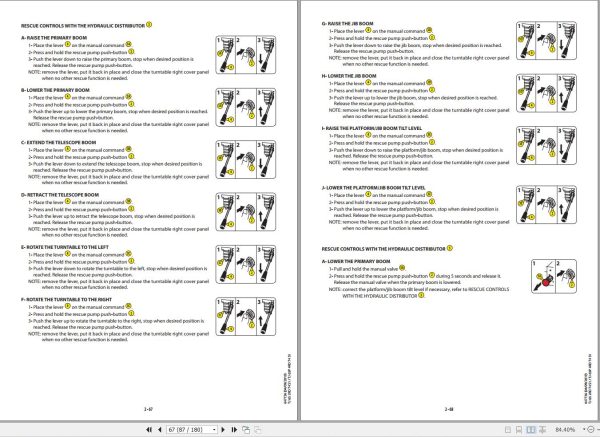
Task: Click diagram for C- Extend the Telescope Boom
Action: pyautogui.click(x=246, y=160)
